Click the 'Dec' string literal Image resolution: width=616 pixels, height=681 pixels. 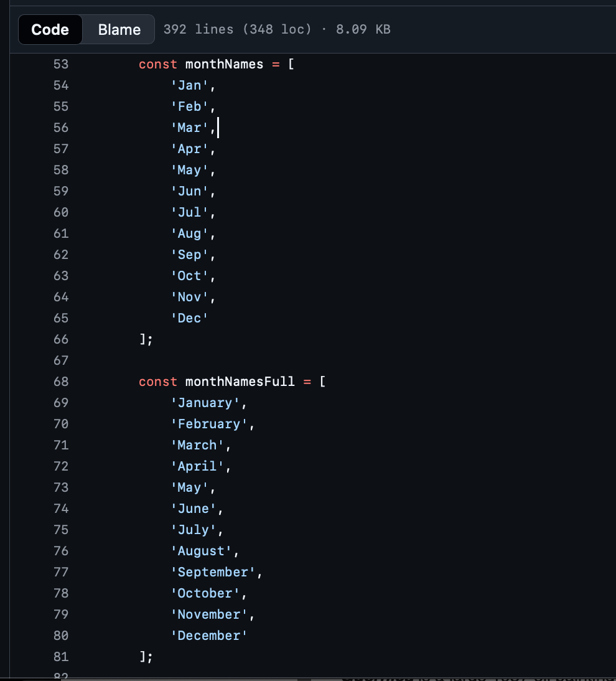(189, 318)
